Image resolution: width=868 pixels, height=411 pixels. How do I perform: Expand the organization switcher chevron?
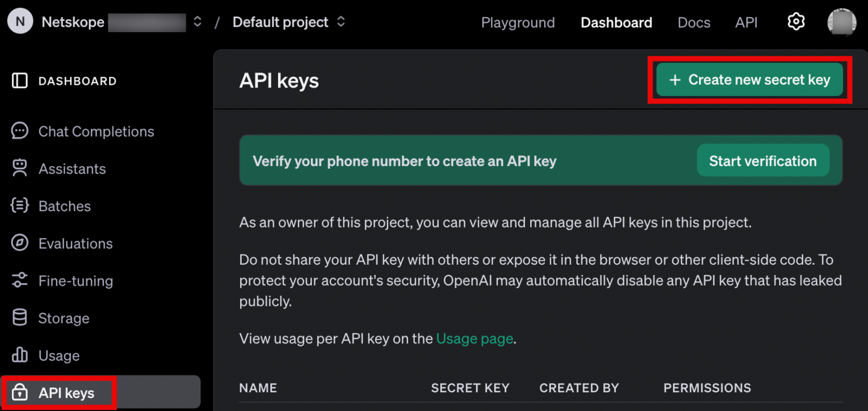197,21
